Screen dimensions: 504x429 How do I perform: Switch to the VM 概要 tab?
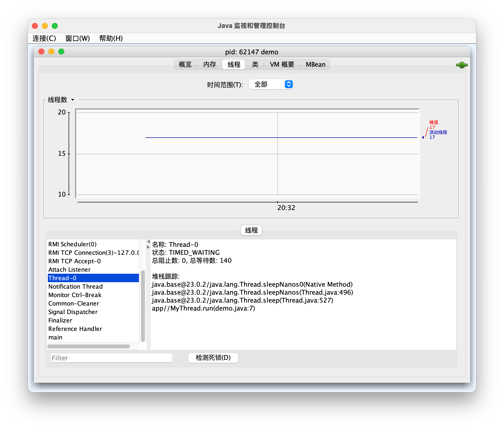tap(282, 64)
